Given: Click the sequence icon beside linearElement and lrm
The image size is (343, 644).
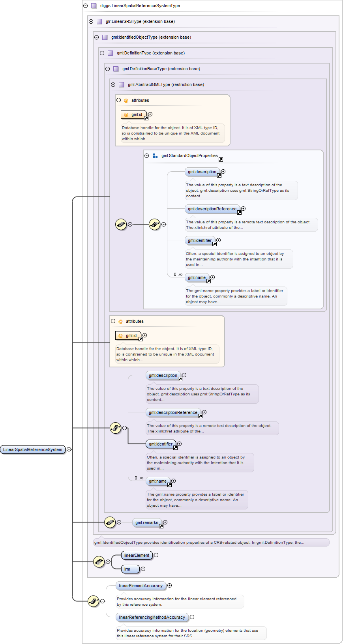Looking at the screenshot, I should tap(99, 562).
